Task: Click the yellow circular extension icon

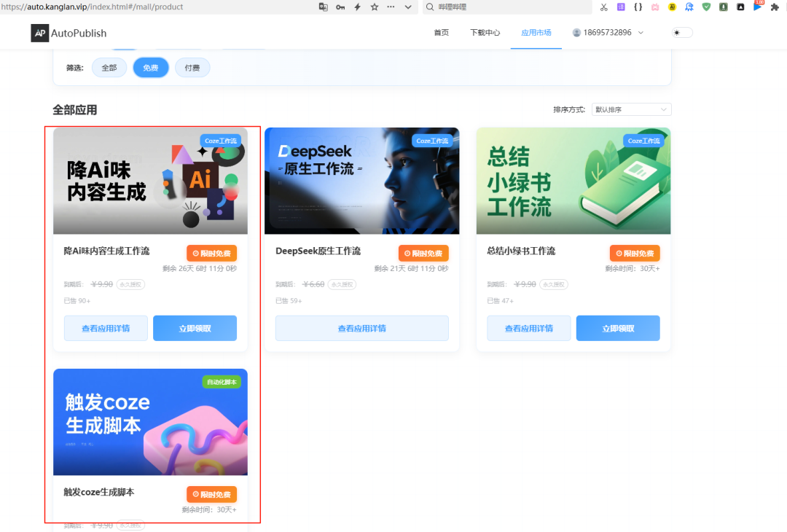Action: click(x=672, y=7)
